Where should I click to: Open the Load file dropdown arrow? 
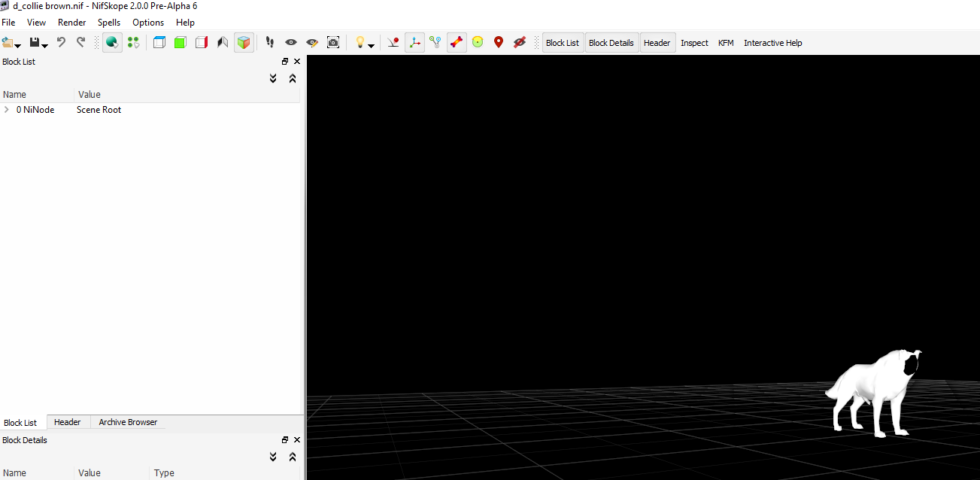click(x=17, y=46)
